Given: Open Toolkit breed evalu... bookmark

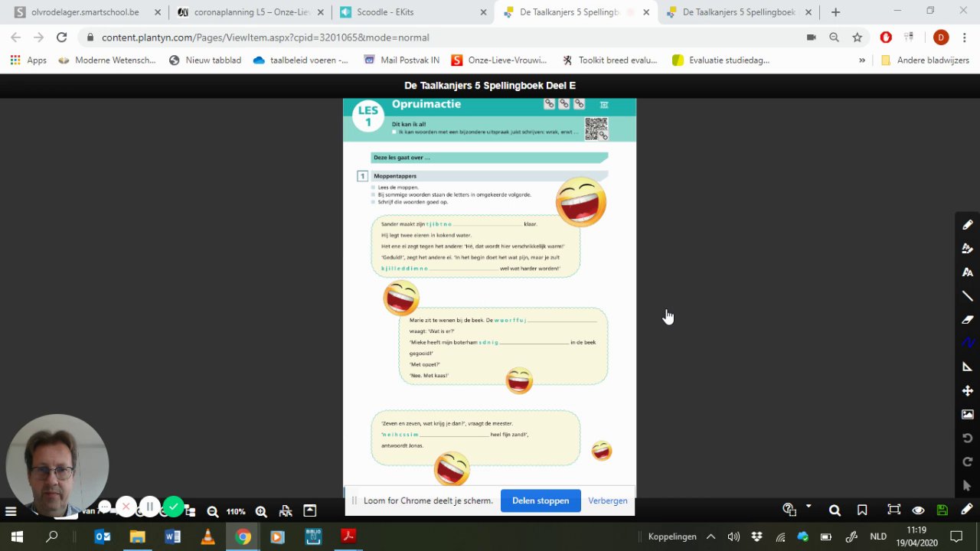Looking at the screenshot, I should pyautogui.click(x=609, y=60).
